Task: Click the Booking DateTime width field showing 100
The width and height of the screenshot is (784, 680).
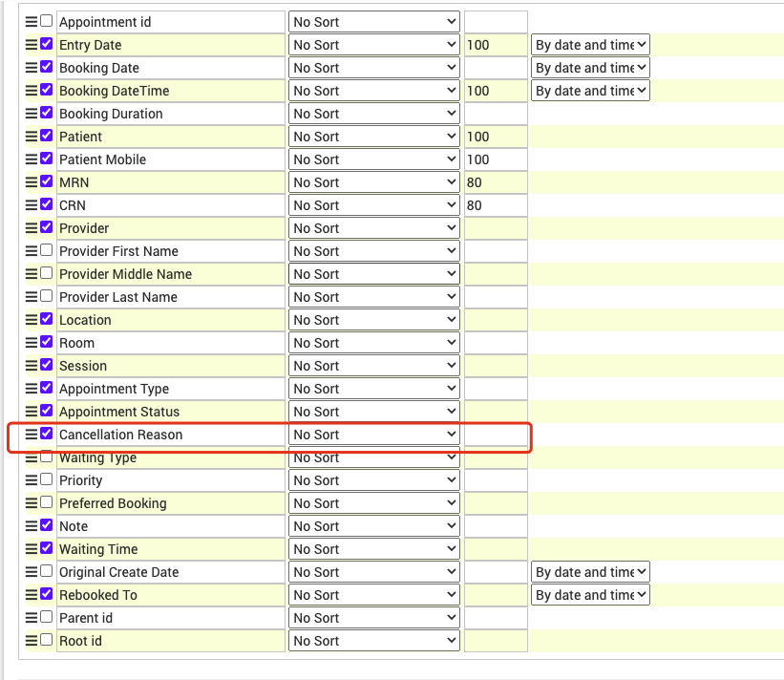Action: (496, 91)
